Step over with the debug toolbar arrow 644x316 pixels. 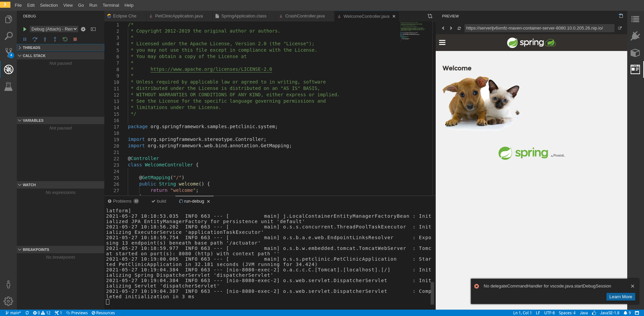tap(35, 39)
